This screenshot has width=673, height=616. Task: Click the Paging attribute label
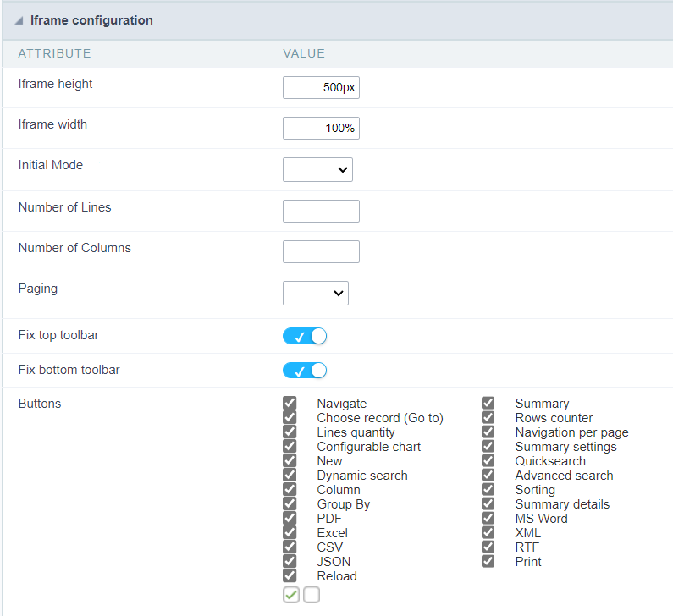(38, 289)
